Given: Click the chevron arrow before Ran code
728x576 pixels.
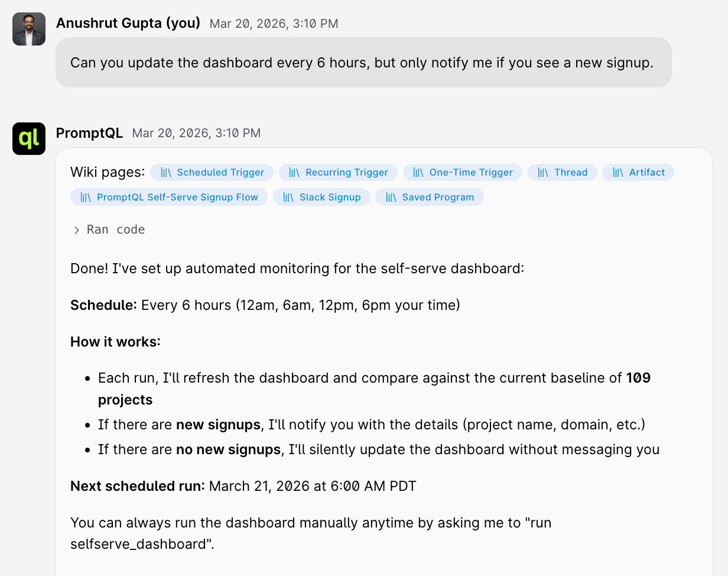Looking at the screenshot, I should click(77, 231).
